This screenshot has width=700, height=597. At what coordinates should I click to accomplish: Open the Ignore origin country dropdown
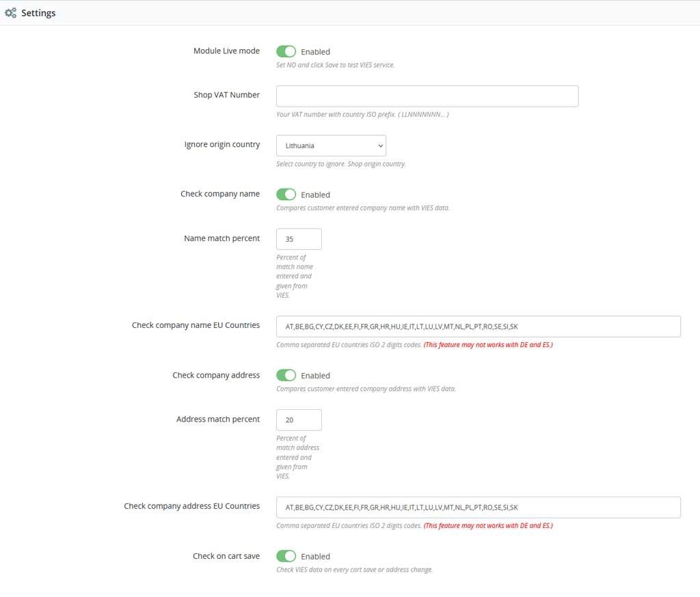(331, 145)
